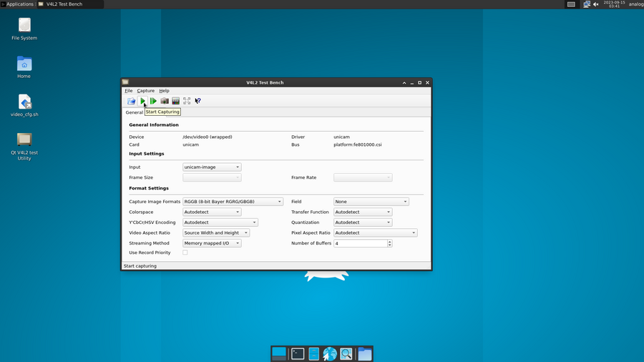Click the Number of Buffers input field
Viewport: 644px width, 362px height.
pos(360,243)
